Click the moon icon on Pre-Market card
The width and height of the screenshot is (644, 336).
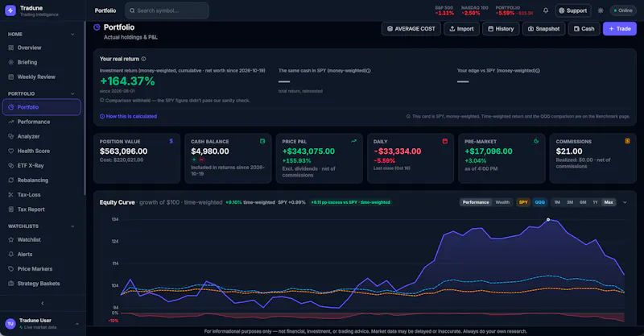(x=536, y=141)
